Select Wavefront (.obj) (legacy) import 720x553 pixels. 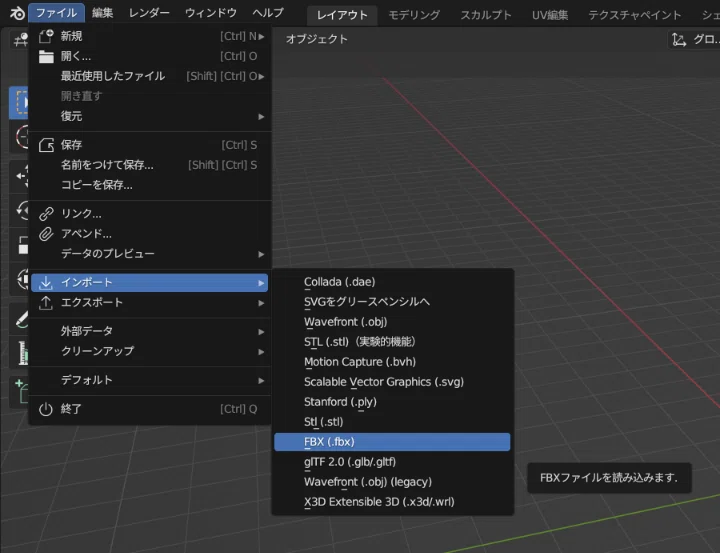point(392,482)
